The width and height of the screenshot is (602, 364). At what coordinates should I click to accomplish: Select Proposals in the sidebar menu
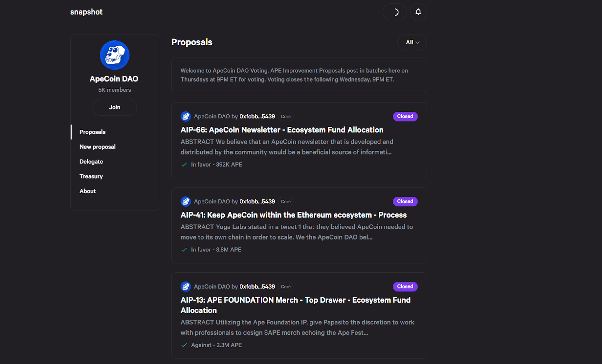[93, 132]
